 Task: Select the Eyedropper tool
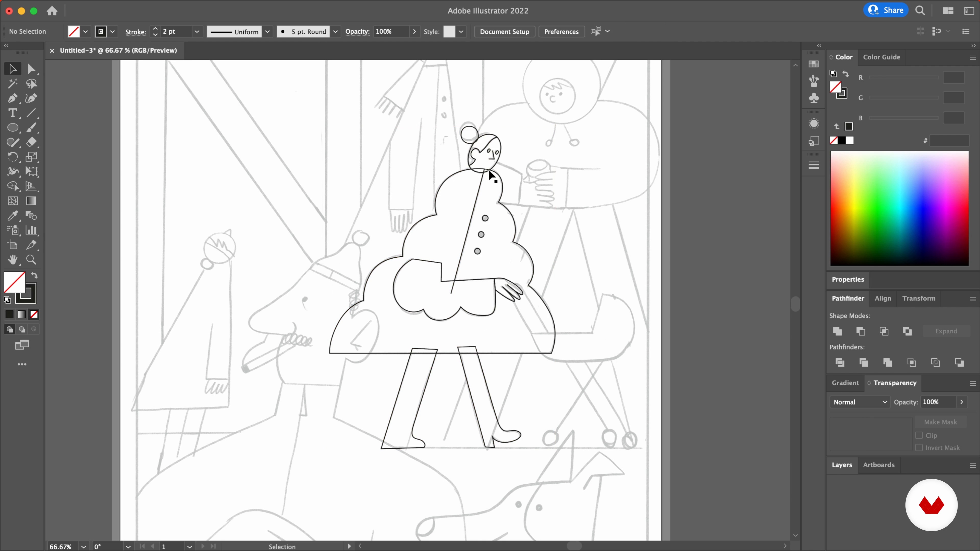[13, 216]
